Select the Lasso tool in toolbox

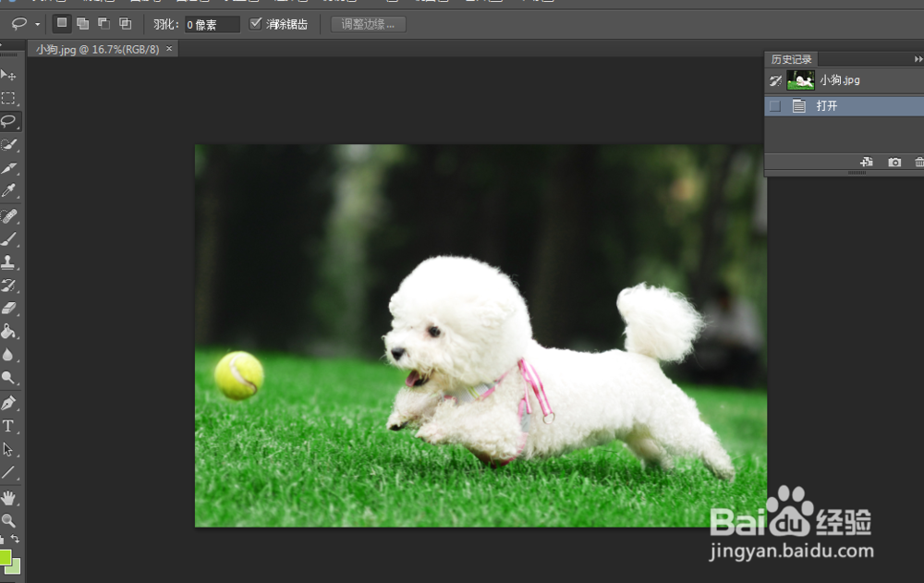(9, 121)
